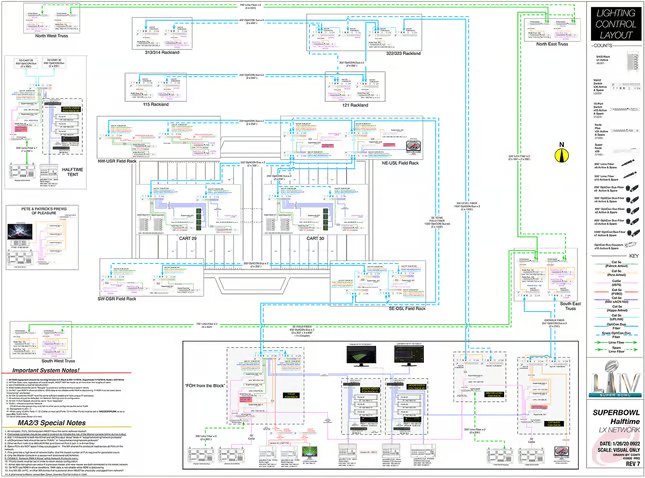Select the South West Truss label

click(x=58, y=361)
